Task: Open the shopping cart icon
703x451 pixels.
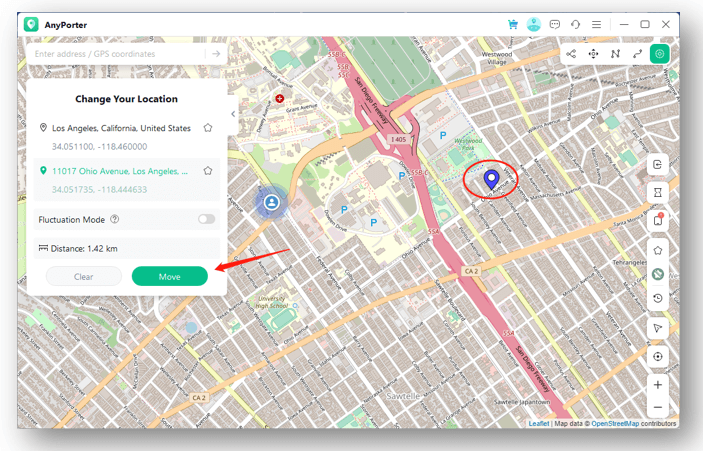Action: point(513,25)
